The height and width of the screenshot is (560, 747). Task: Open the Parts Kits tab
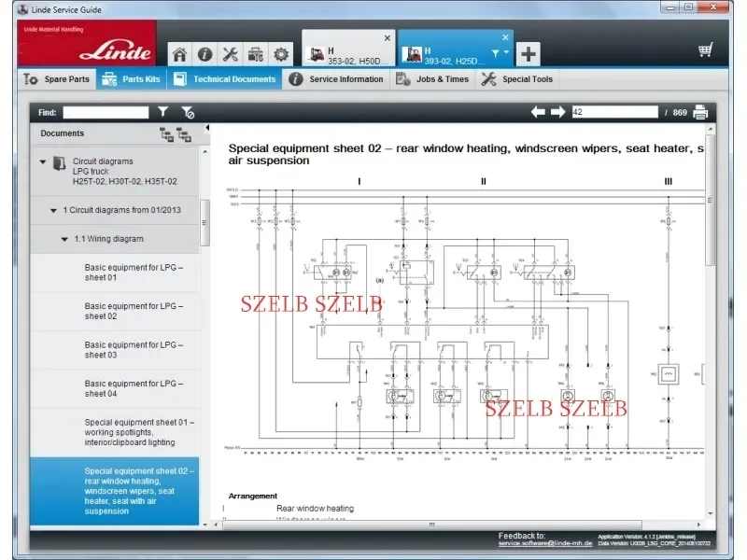132,79
